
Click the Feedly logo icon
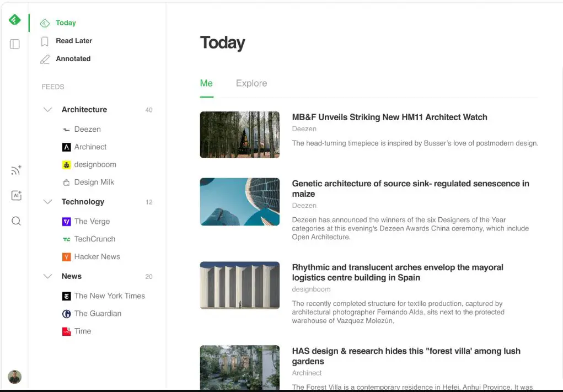[15, 18]
